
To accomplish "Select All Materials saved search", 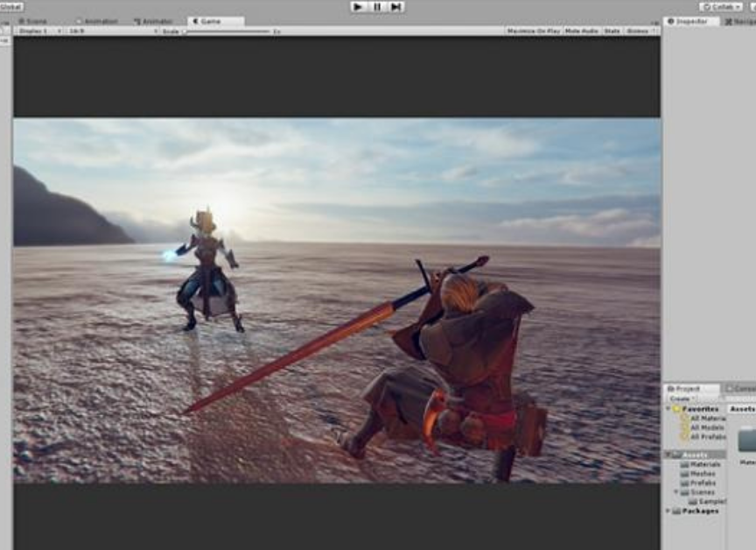I will coord(708,419).
